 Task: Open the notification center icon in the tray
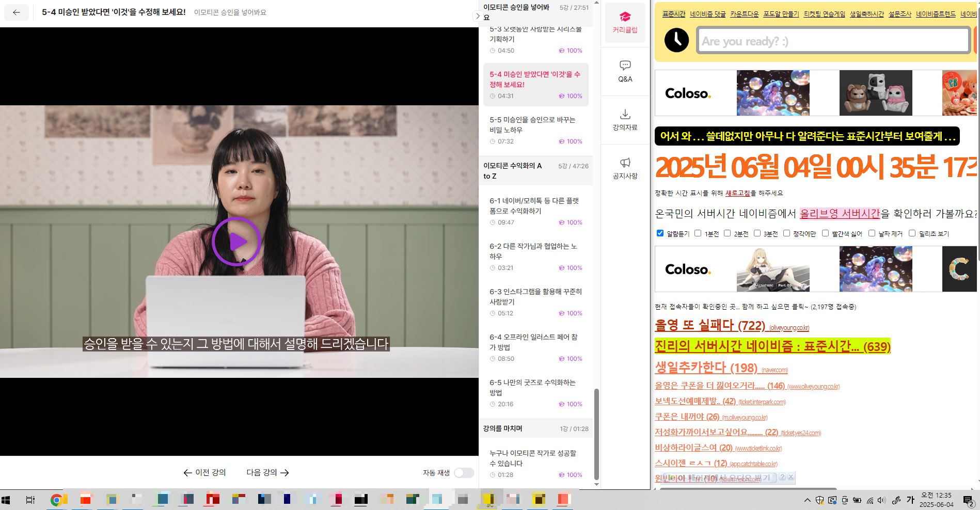point(969,500)
